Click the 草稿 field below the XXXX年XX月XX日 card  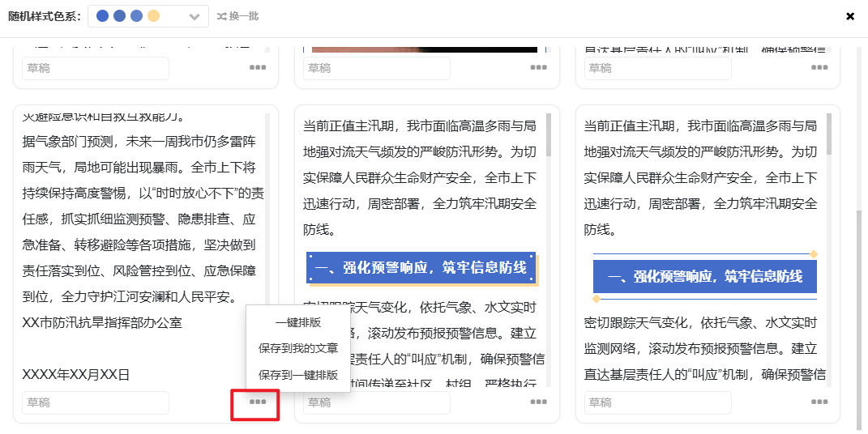(x=96, y=402)
